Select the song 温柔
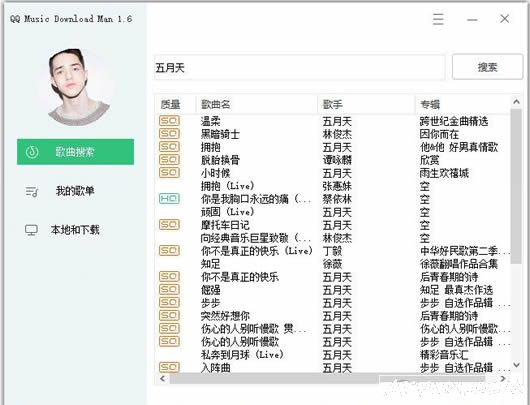 (211, 121)
